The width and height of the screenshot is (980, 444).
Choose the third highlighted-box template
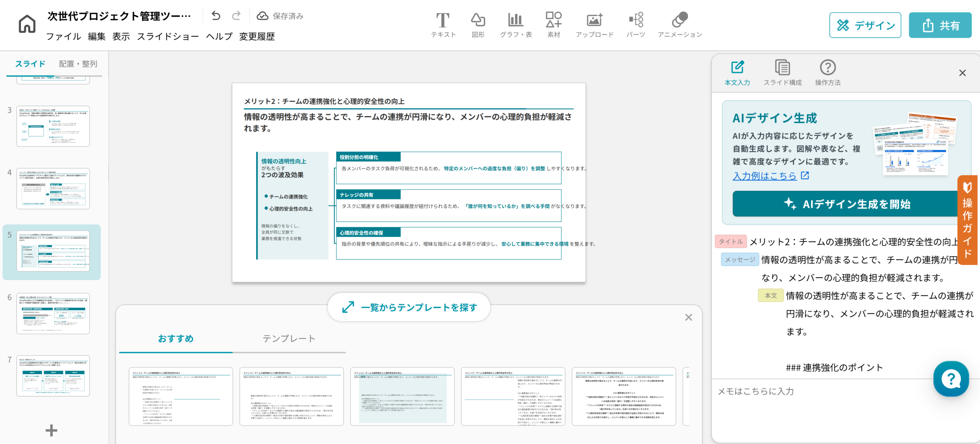pos(402,396)
